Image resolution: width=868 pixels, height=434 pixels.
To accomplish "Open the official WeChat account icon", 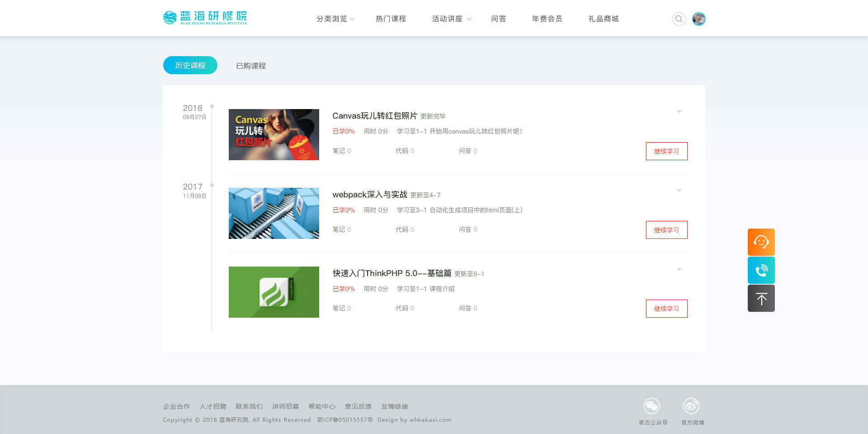I will click(x=651, y=406).
